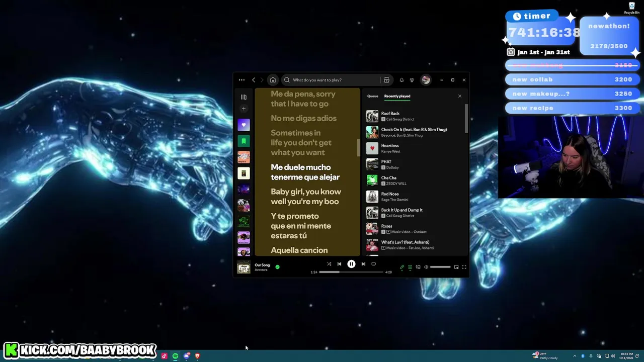This screenshot has width=644, height=362.
Task: Play Back It Up and Dump It
Action: pos(415,213)
